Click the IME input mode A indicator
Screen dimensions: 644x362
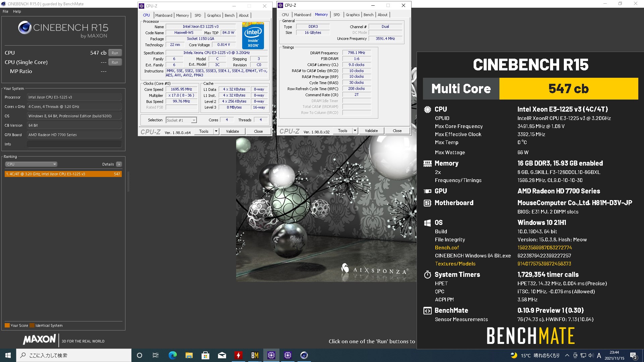(599, 355)
